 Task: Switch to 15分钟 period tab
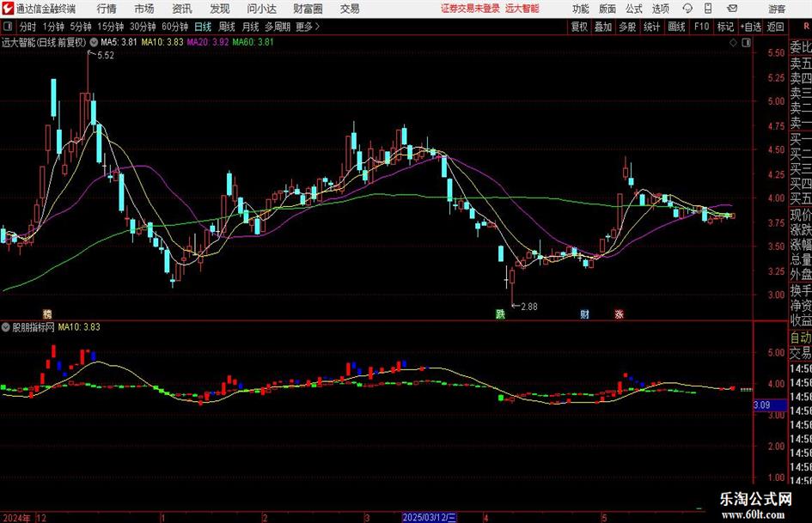(111, 27)
